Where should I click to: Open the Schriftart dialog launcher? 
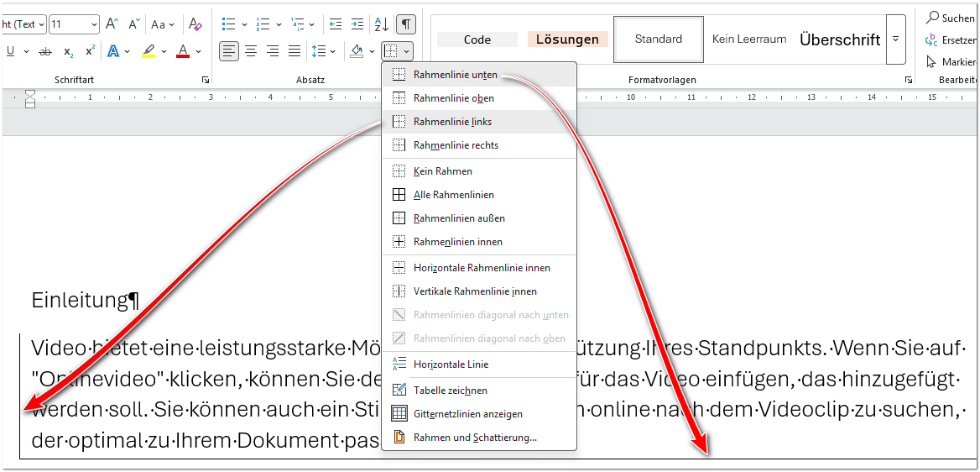tap(206, 80)
